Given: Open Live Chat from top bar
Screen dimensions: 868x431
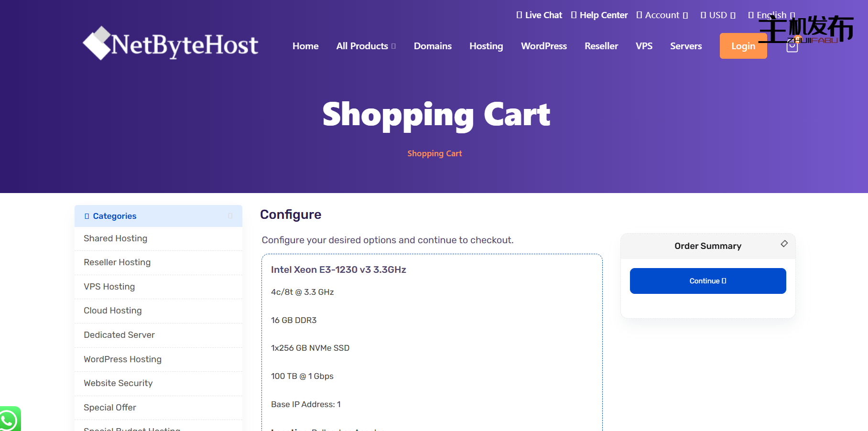Looking at the screenshot, I should point(539,15).
